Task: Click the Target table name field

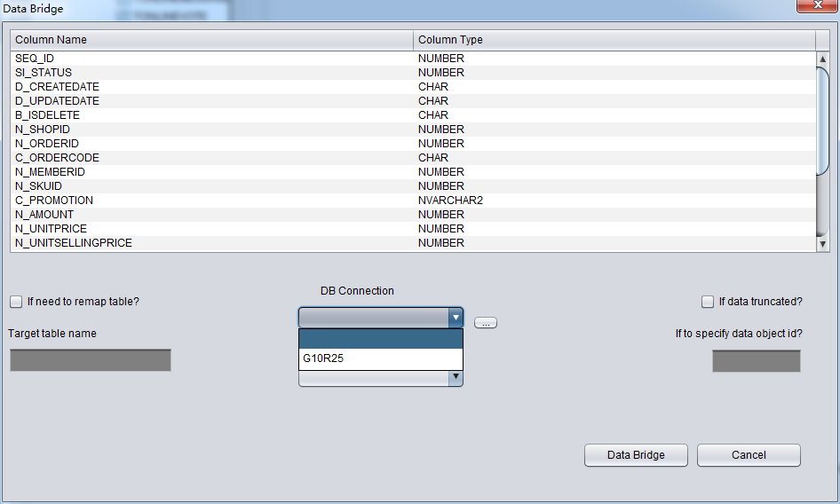Action: click(x=90, y=360)
